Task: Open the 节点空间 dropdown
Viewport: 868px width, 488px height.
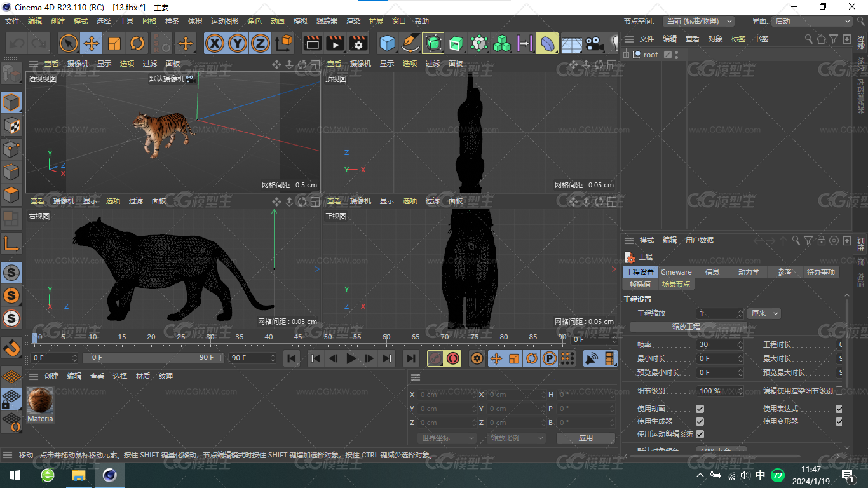Action: [x=698, y=21]
